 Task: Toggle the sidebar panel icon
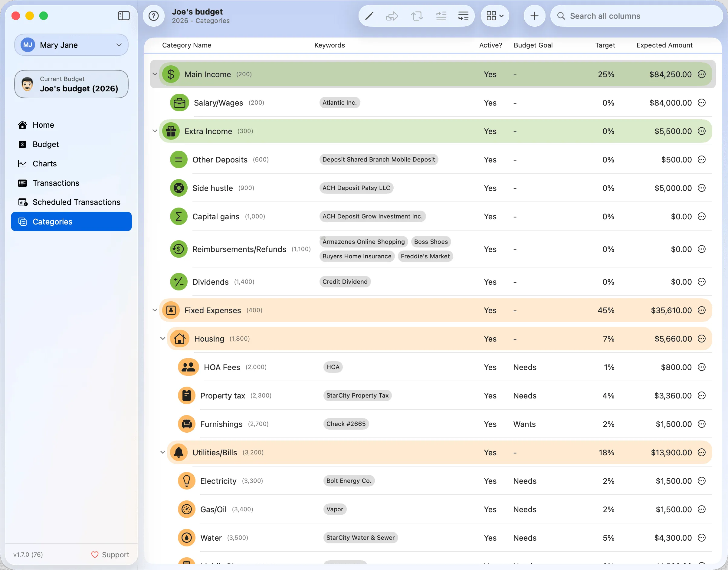click(123, 16)
